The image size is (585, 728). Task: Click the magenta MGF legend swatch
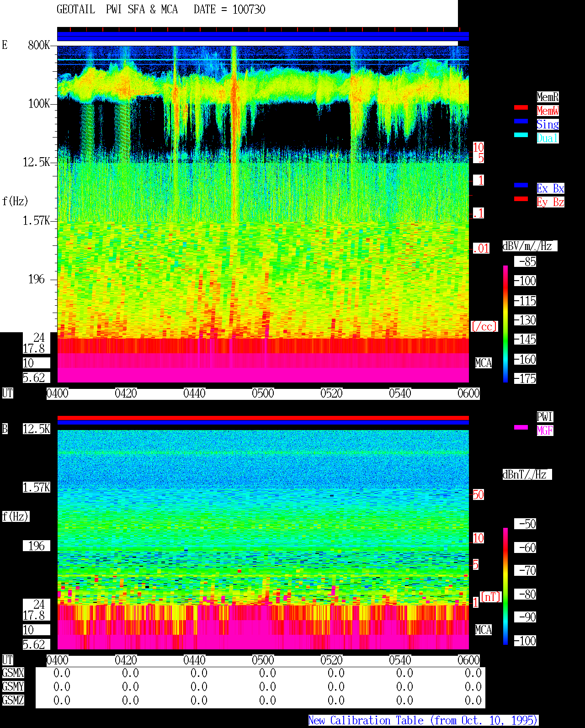click(x=521, y=427)
